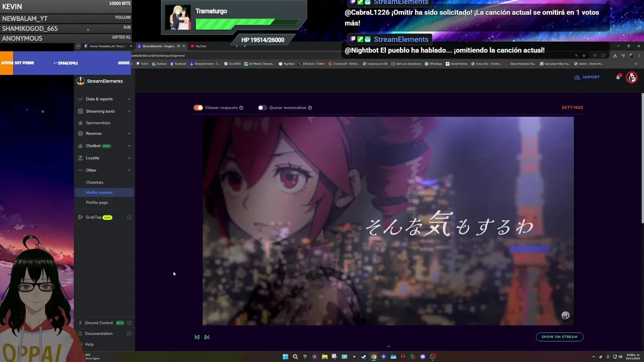This screenshot has height=362, width=644.
Task: Click the Streaming tools camera icon
Action: [80, 111]
